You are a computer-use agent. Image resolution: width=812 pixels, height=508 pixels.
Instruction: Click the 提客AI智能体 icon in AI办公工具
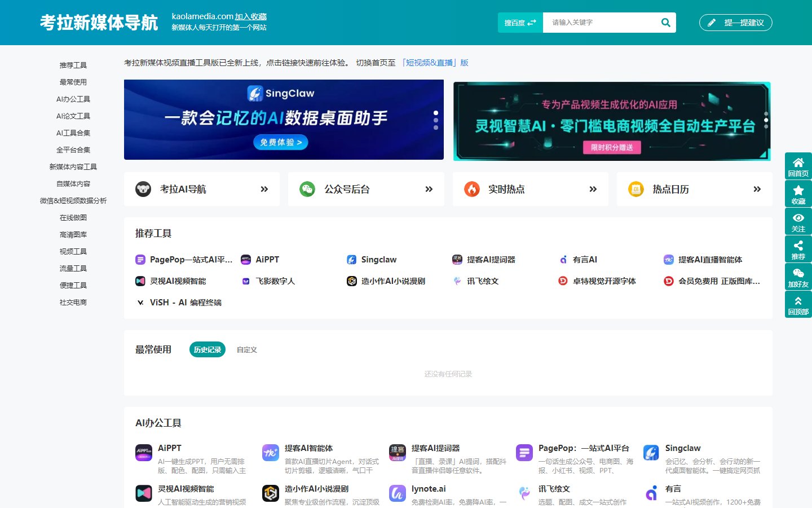(x=271, y=453)
